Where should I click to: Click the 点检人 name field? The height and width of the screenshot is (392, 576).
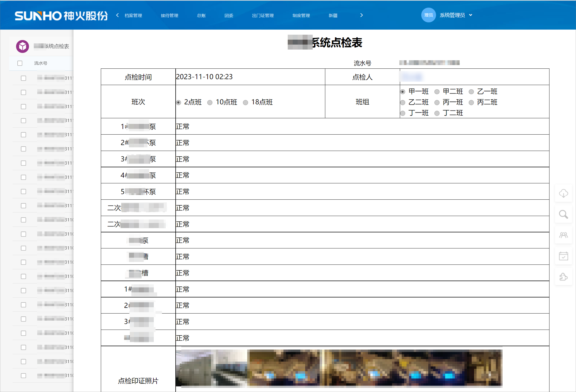click(x=474, y=77)
